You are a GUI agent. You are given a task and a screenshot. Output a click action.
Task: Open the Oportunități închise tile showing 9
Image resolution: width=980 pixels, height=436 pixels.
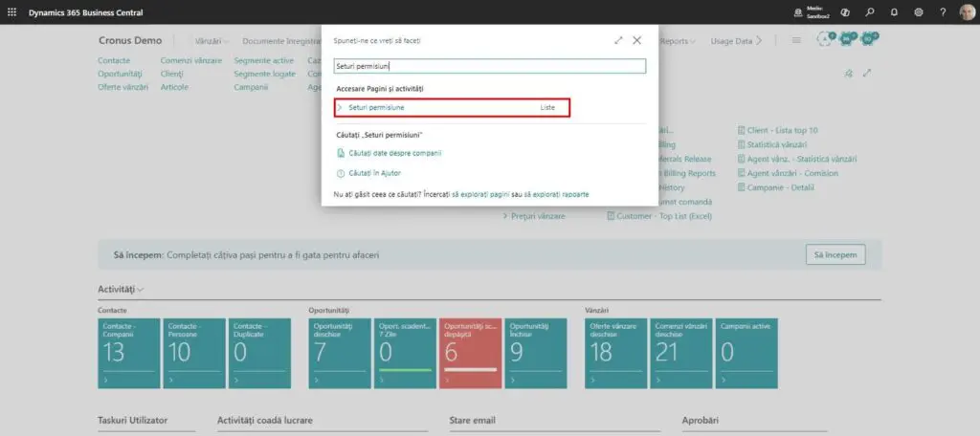[x=536, y=354]
